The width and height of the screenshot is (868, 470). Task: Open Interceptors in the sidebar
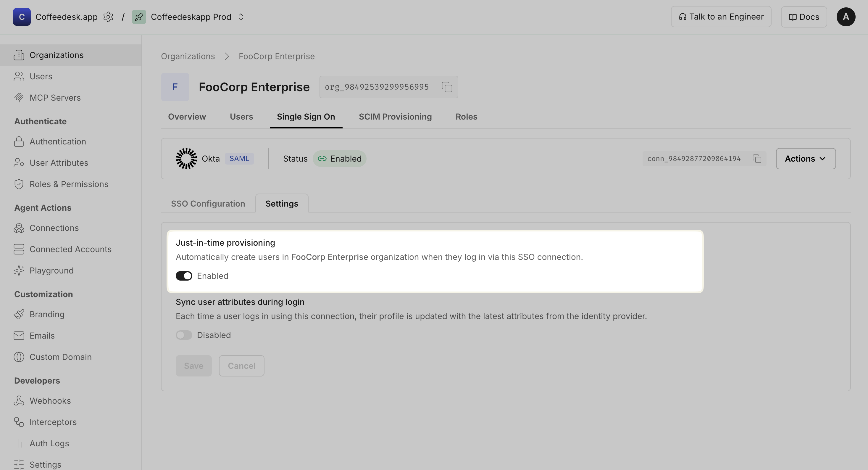tap(53, 422)
